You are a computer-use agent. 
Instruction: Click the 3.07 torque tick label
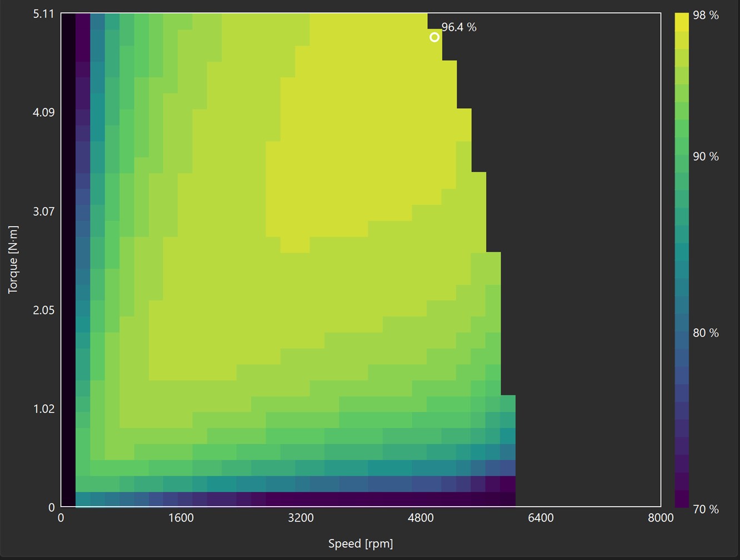point(44,211)
